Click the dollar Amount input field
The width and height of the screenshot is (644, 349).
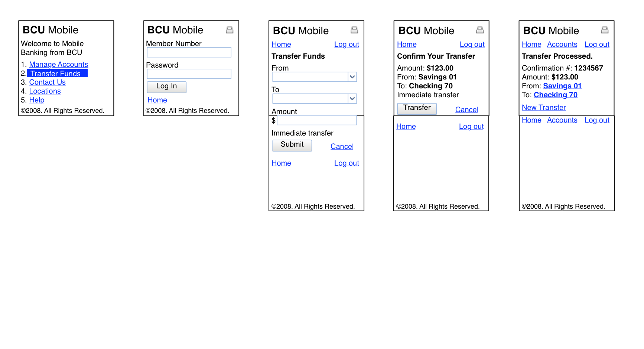316,120
